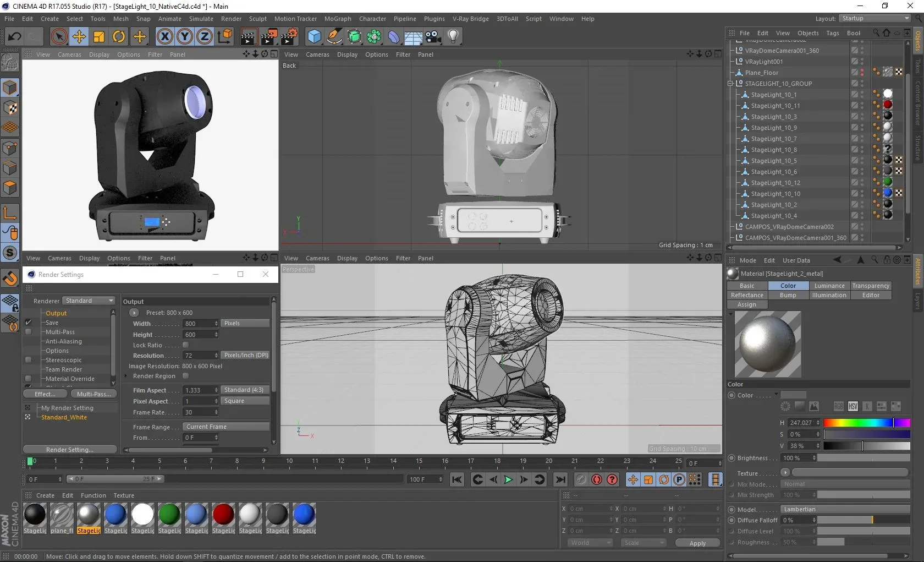Enable the Lock Ratio checkbox
Screen dimensions: 924x562
pyautogui.click(x=185, y=345)
